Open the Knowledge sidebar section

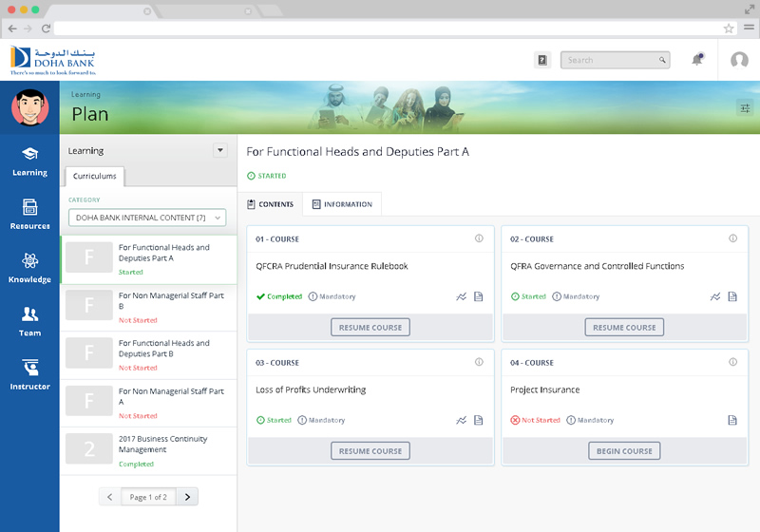pos(29,268)
